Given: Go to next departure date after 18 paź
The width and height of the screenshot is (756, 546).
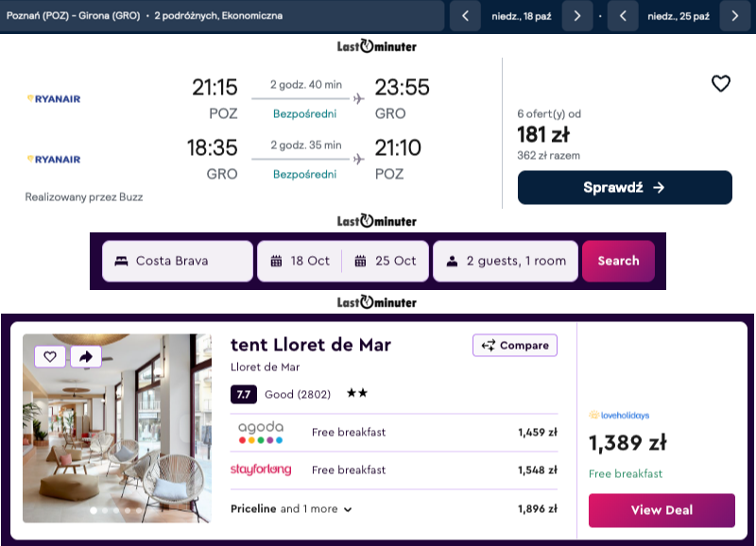Looking at the screenshot, I should (577, 16).
